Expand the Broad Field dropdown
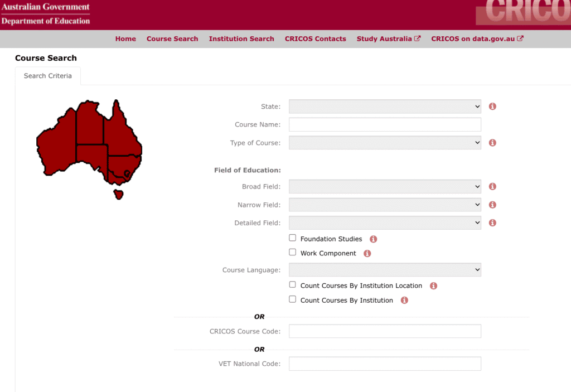Image resolution: width=571 pixels, height=392 pixels. coord(385,187)
